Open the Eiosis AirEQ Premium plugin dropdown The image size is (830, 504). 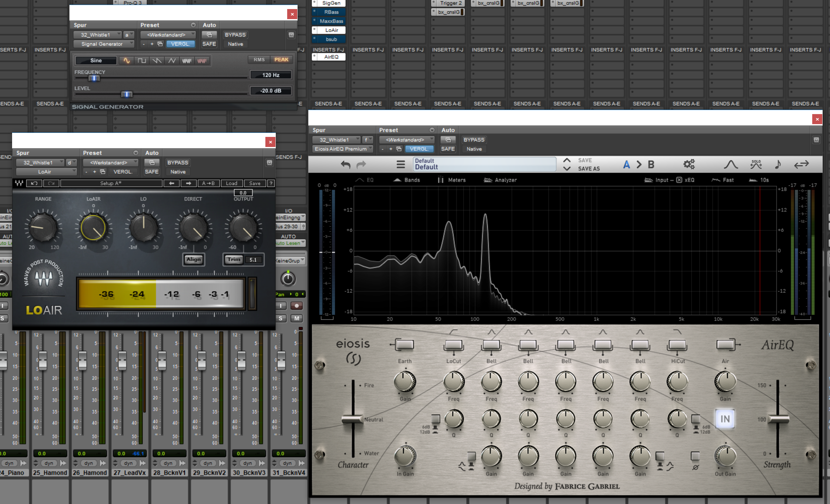[x=343, y=149]
